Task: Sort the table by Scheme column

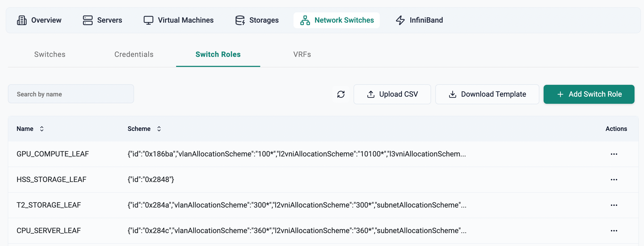Action: (159, 129)
